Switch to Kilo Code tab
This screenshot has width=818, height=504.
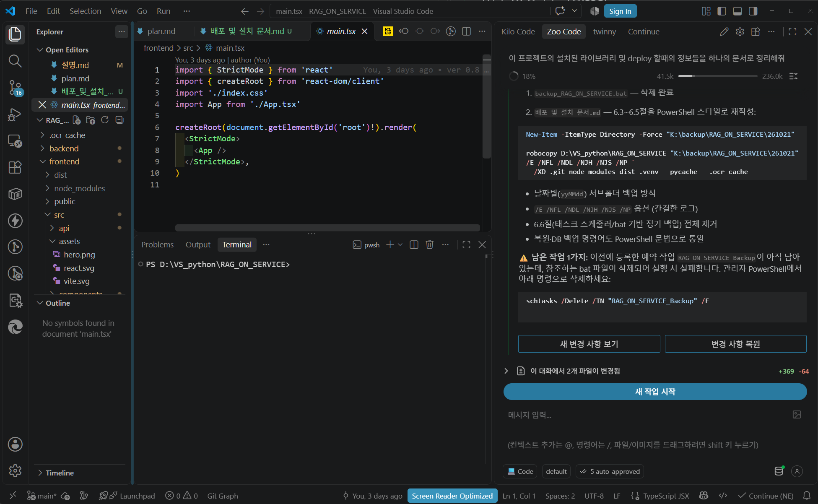click(x=518, y=31)
